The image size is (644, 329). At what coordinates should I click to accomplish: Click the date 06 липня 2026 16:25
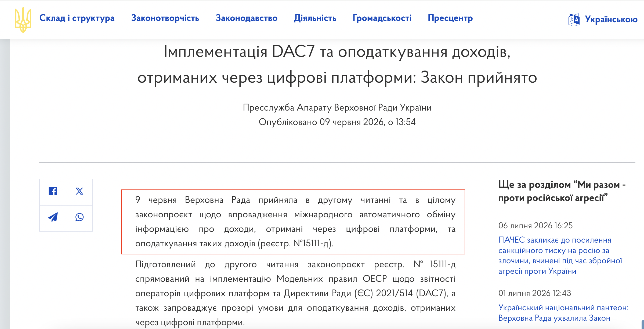[x=536, y=225]
